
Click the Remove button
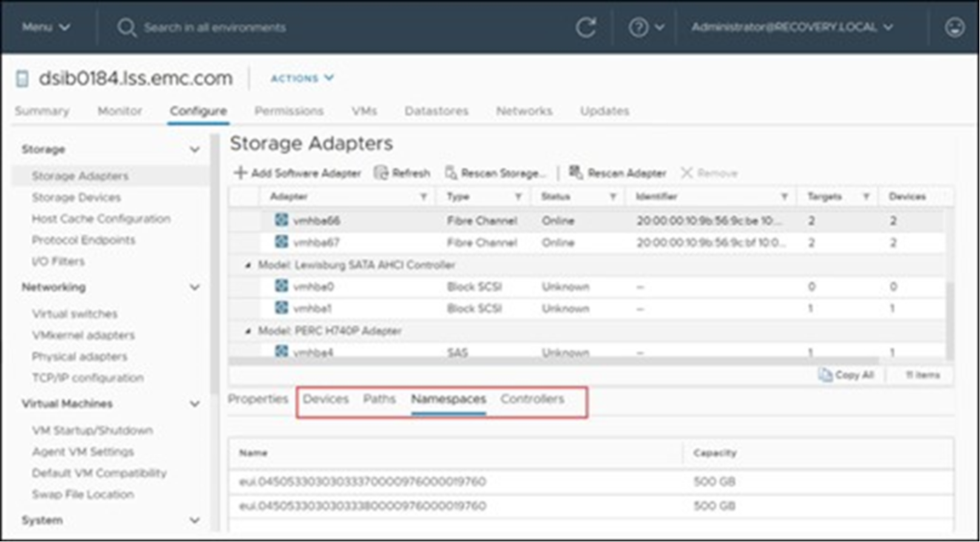pos(709,173)
